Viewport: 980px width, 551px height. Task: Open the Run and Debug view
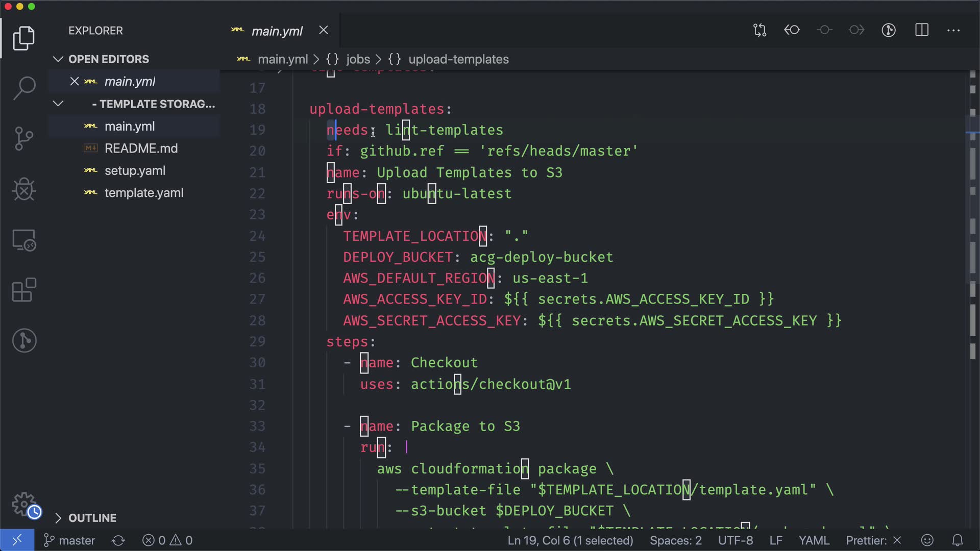pos(24,189)
